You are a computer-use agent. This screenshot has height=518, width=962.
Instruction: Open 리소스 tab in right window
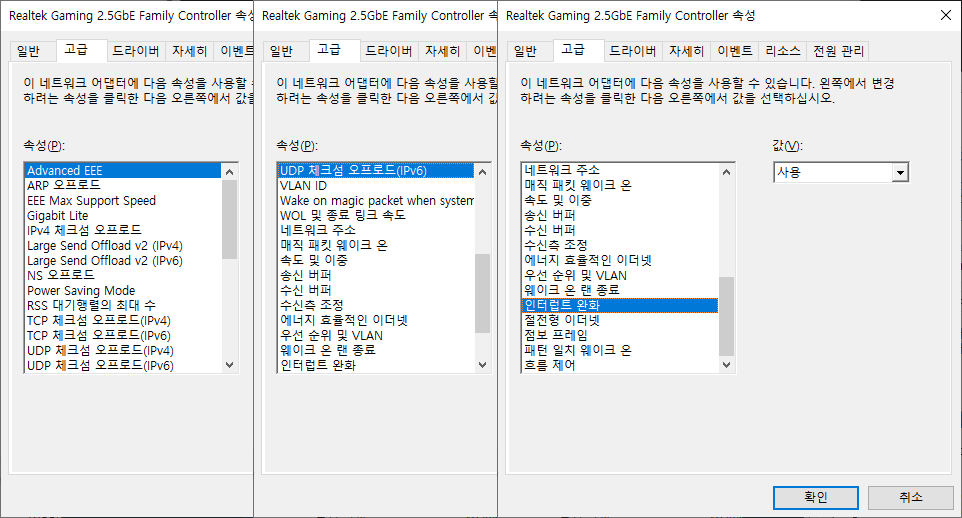(x=783, y=51)
